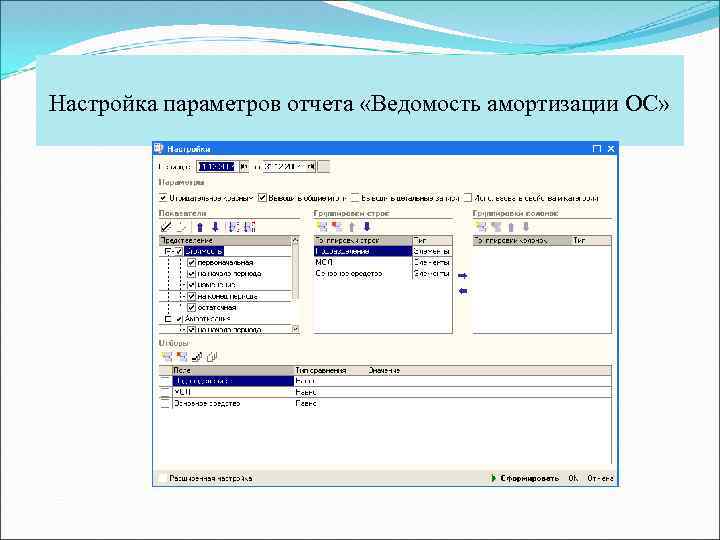Click the Значение column header
The height and width of the screenshot is (540, 720).
coord(489,370)
